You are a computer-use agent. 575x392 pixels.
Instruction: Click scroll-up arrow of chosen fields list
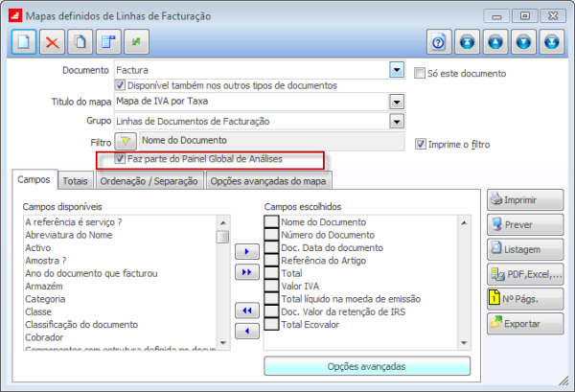click(x=464, y=222)
